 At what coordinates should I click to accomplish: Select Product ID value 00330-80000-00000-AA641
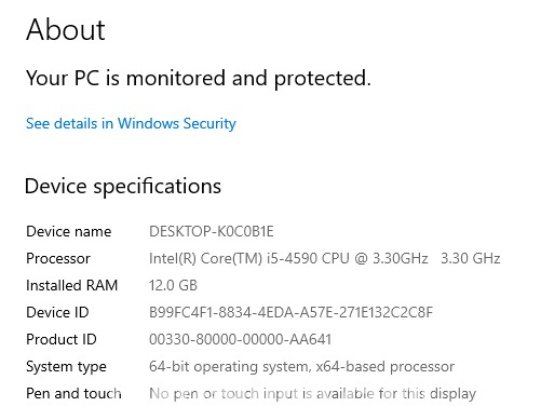coord(240,339)
